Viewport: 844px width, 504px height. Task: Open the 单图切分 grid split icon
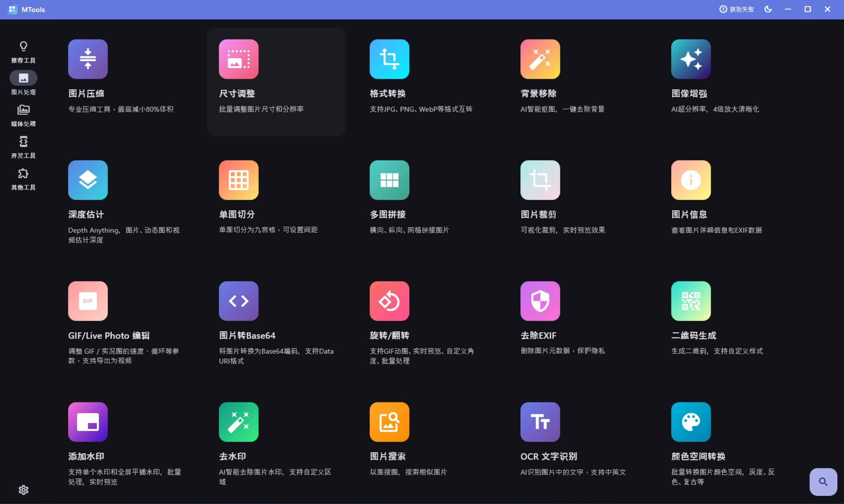(x=238, y=180)
